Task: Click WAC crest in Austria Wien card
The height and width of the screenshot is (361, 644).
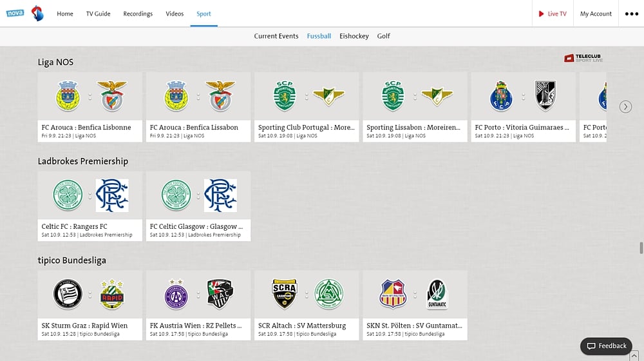Action: pyautogui.click(x=220, y=295)
